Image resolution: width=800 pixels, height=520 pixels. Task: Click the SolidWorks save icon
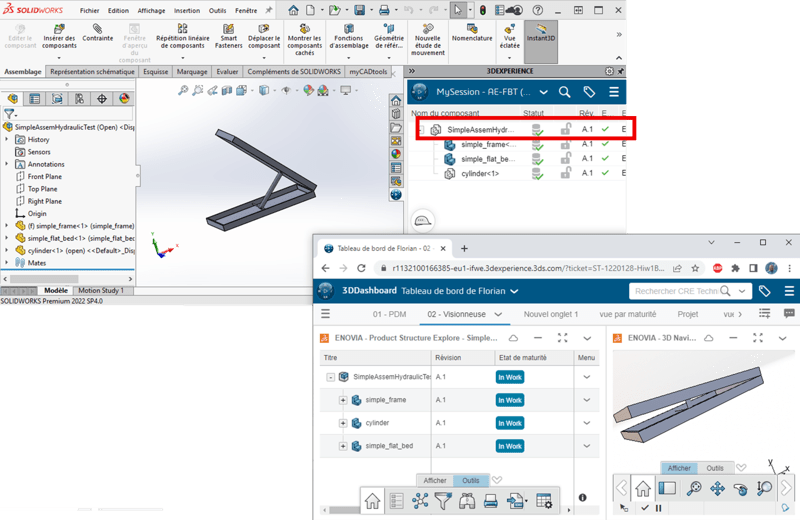(x=360, y=10)
